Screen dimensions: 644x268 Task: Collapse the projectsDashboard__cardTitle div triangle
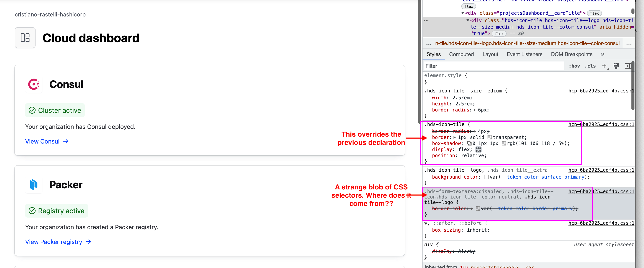463,13
